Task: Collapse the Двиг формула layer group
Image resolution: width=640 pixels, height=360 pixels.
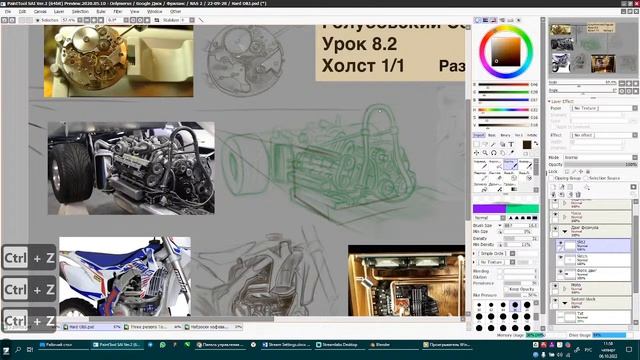Action: pos(565,231)
